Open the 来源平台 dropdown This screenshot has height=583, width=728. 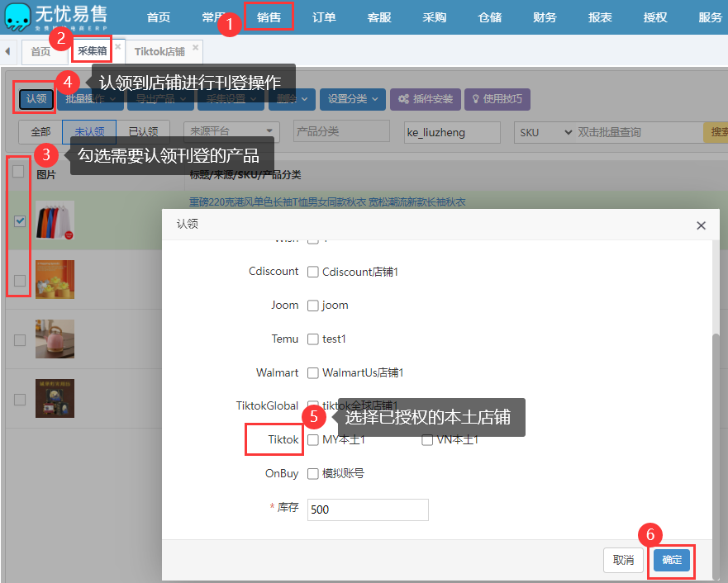231,132
